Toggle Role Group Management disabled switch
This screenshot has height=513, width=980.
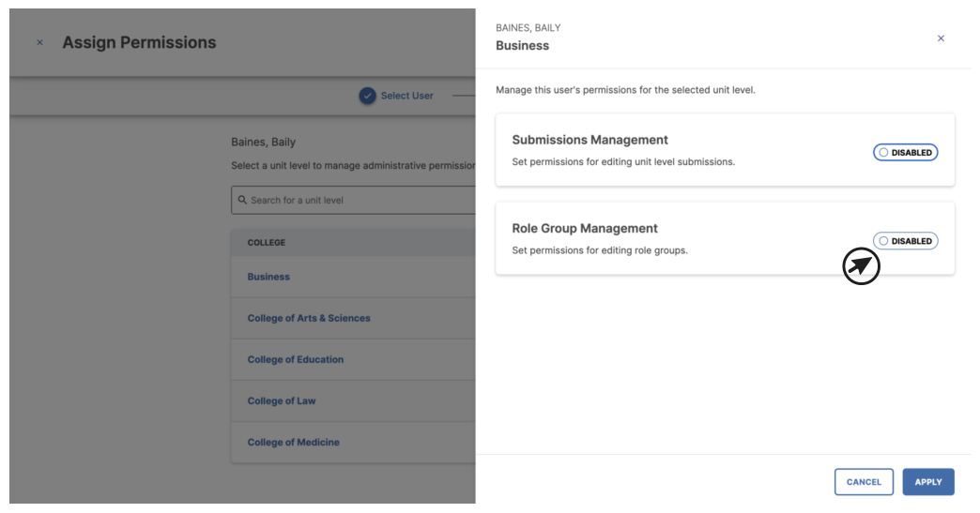pos(905,241)
